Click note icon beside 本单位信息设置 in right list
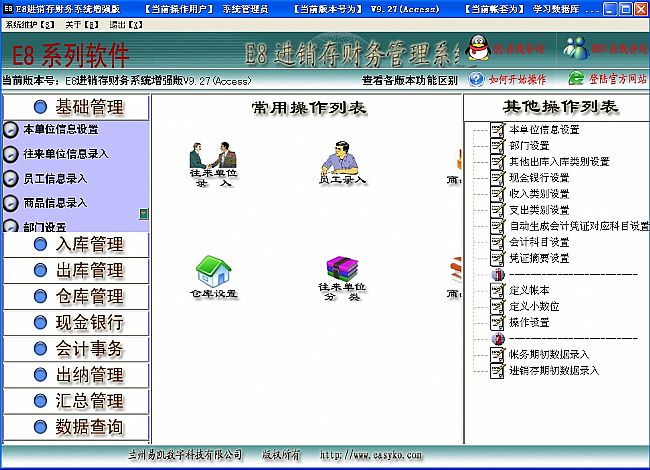650x470 pixels. tap(497, 129)
